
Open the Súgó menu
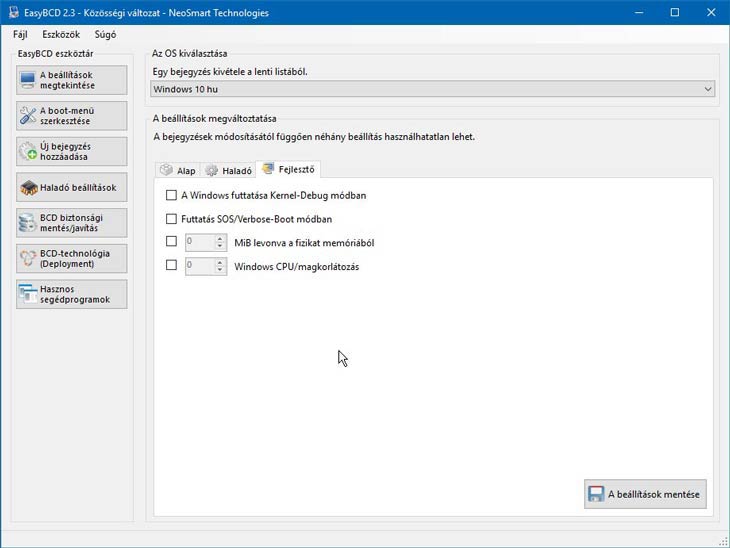(x=105, y=34)
